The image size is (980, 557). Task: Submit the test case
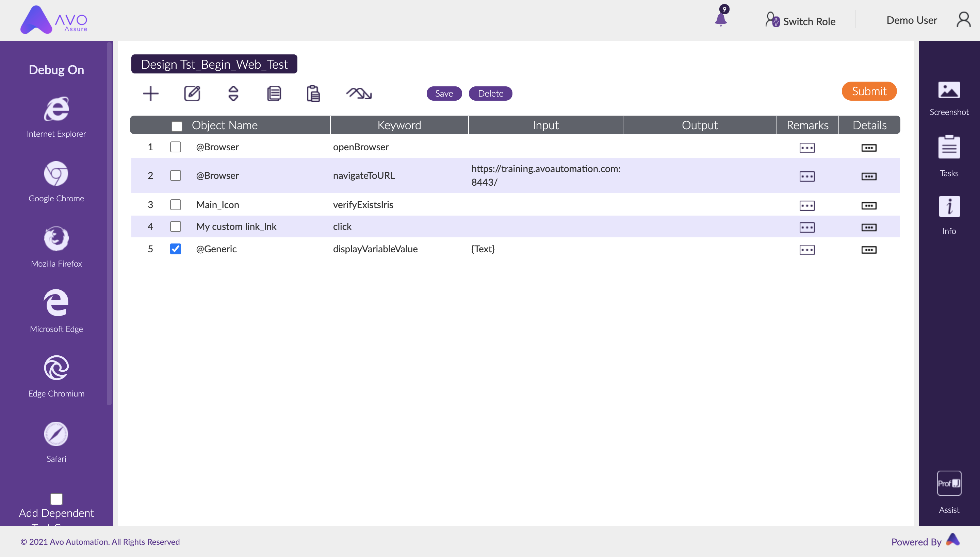(x=869, y=91)
